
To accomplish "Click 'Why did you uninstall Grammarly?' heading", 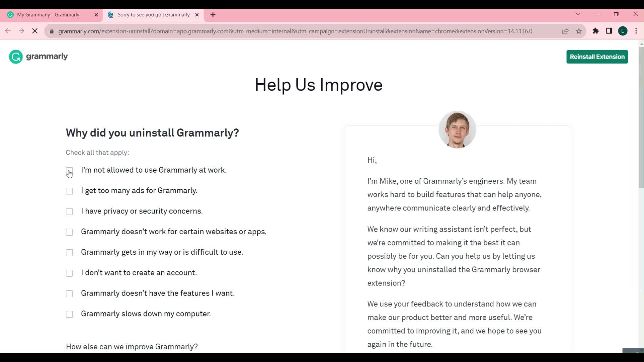I will [152, 133].
